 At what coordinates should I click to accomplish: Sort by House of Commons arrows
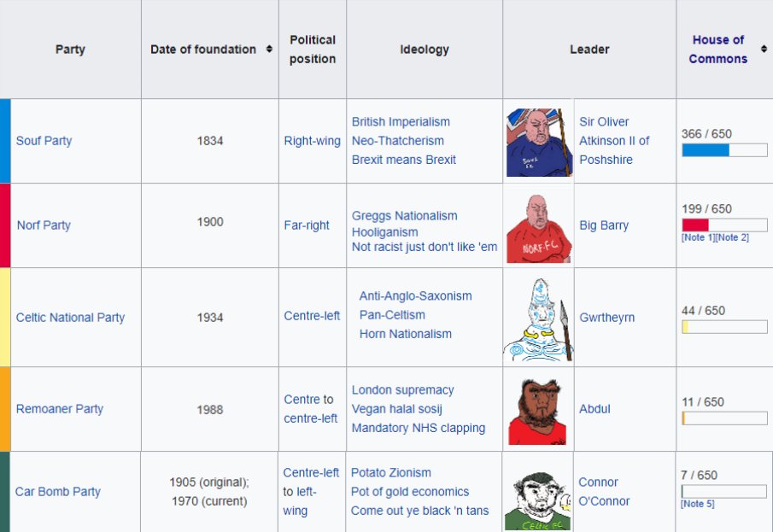(764, 49)
